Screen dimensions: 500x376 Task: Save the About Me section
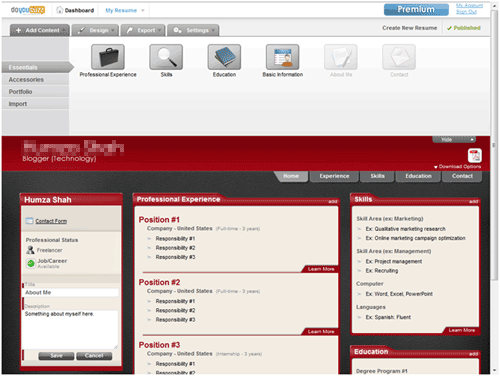(x=56, y=356)
